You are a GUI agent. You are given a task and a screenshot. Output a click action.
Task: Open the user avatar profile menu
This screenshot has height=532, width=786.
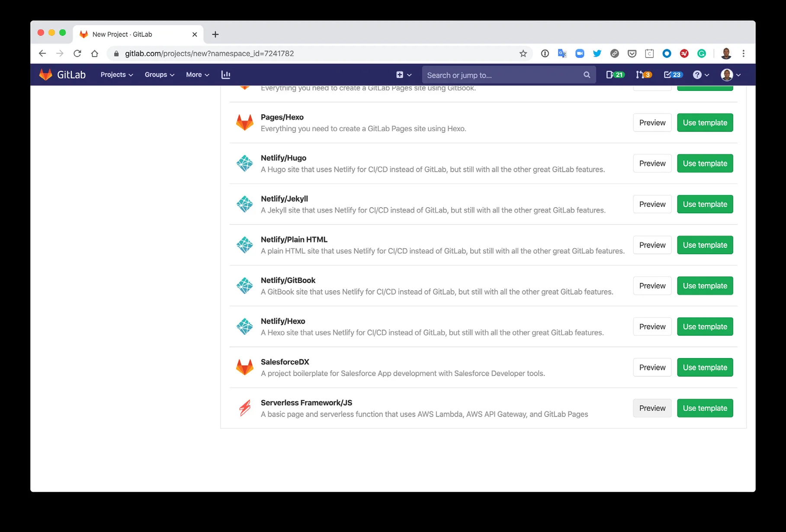730,75
